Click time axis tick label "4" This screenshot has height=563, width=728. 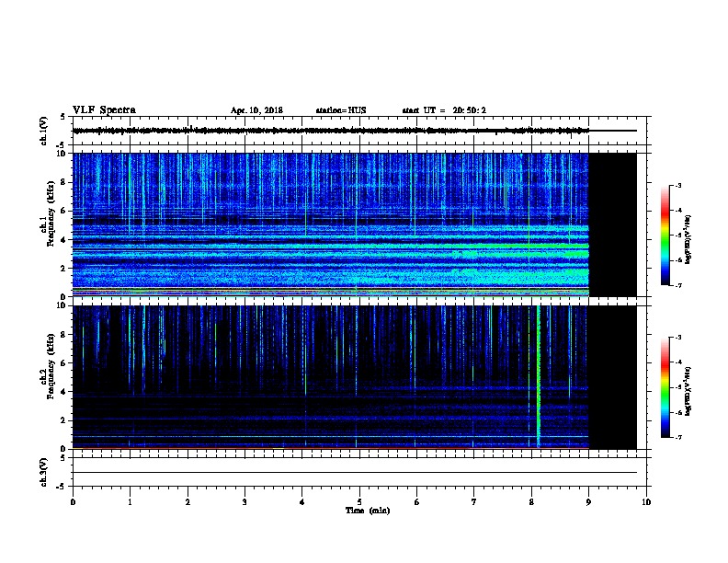click(x=302, y=502)
